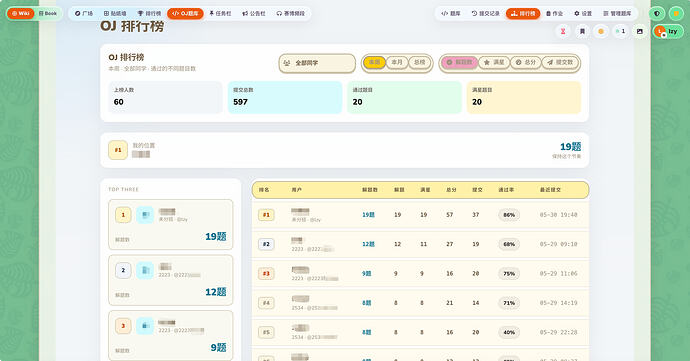The height and width of the screenshot is (361, 690).
Task: Sort ranking by 解题数
Action: (459, 63)
